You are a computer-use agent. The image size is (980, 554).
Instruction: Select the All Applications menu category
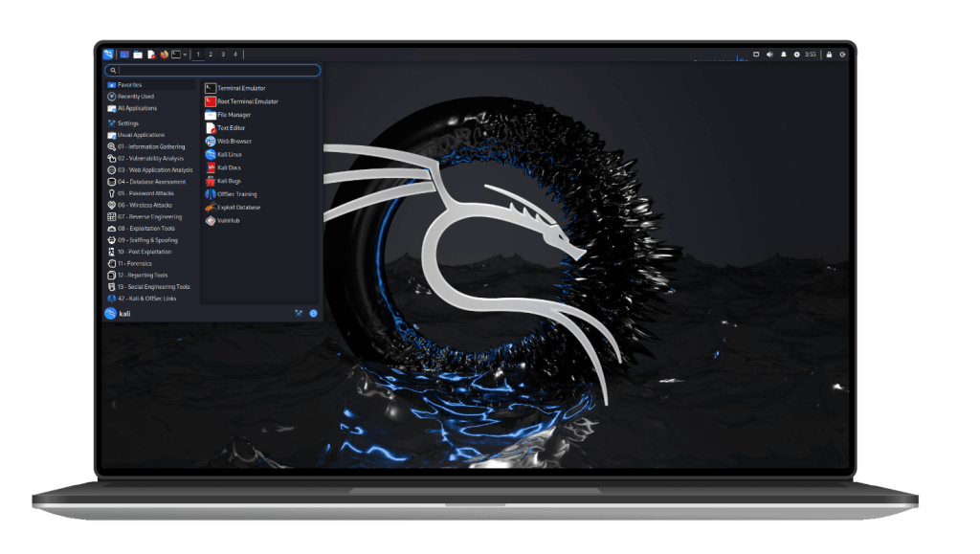137,108
